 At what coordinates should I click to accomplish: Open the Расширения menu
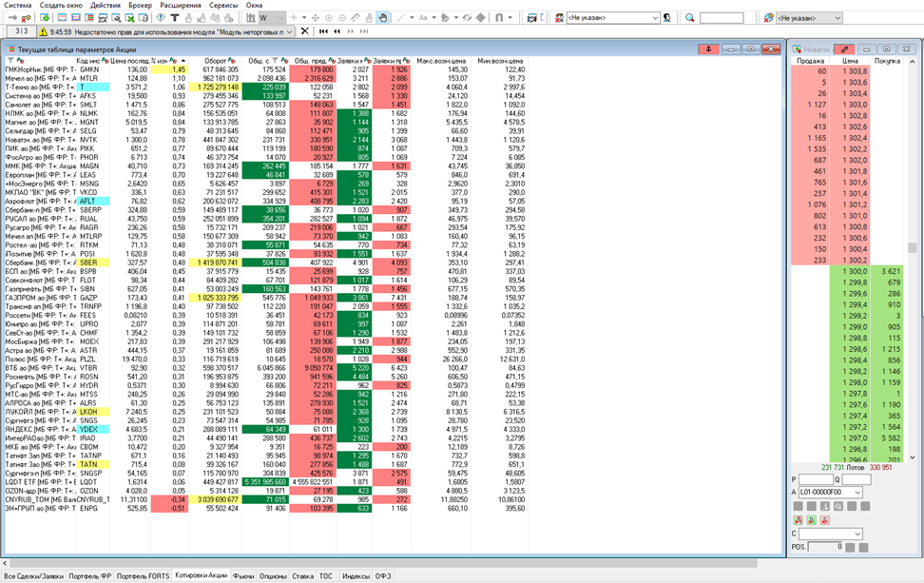point(181,5)
